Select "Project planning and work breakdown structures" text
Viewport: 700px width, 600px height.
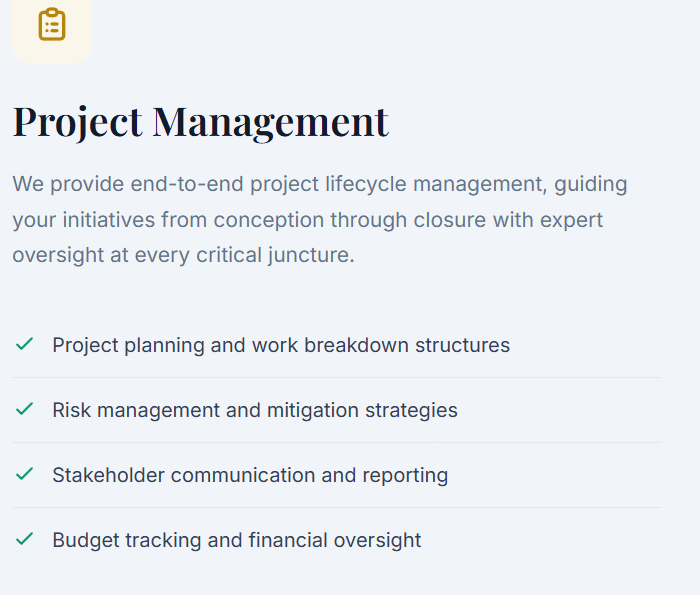click(x=281, y=345)
